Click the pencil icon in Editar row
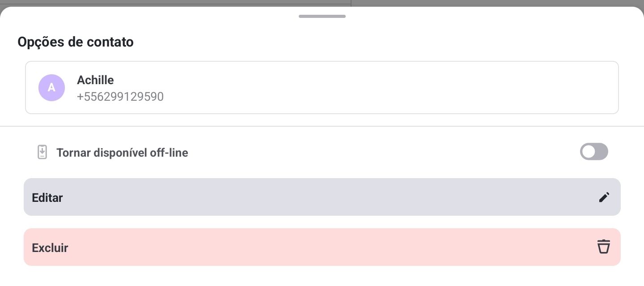644x286 pixels. (604, 197)
